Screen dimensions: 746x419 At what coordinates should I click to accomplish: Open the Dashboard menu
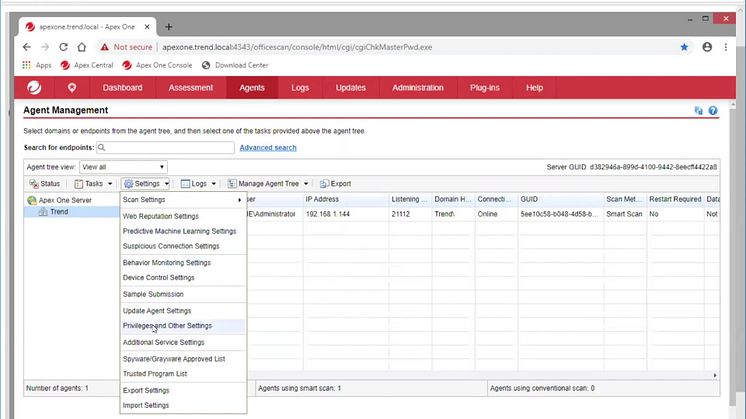coord(122,88)
